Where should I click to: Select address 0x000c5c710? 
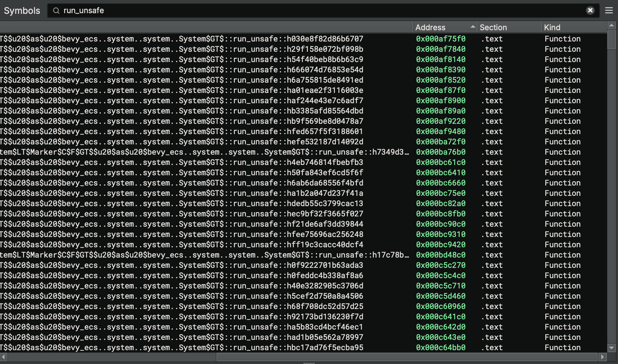pos(441,286)
